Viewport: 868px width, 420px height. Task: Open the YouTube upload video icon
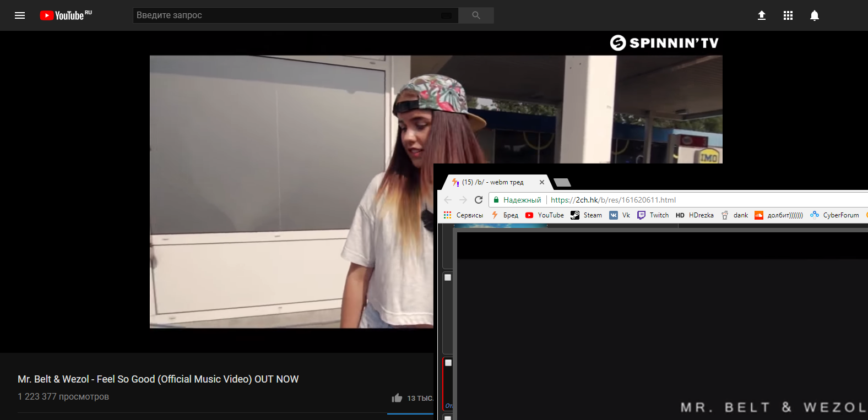pos(762,15)
